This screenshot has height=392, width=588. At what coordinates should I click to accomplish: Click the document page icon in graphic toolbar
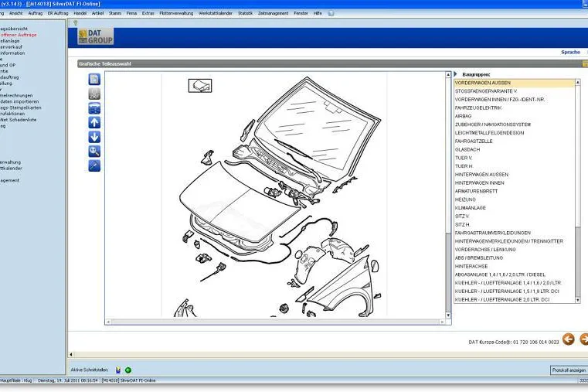(94, 79)
